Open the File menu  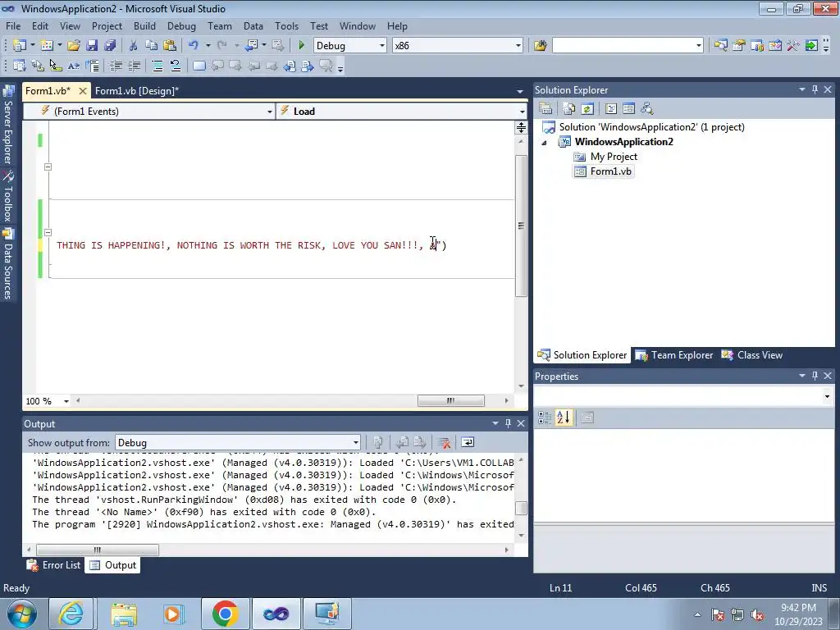[13, 25]
